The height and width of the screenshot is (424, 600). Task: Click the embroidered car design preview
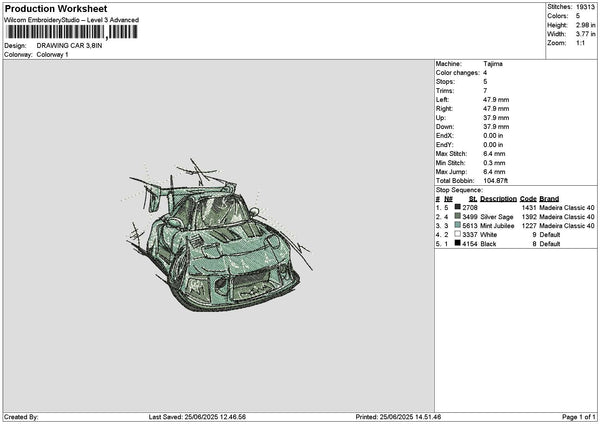(x=218, y=235)
